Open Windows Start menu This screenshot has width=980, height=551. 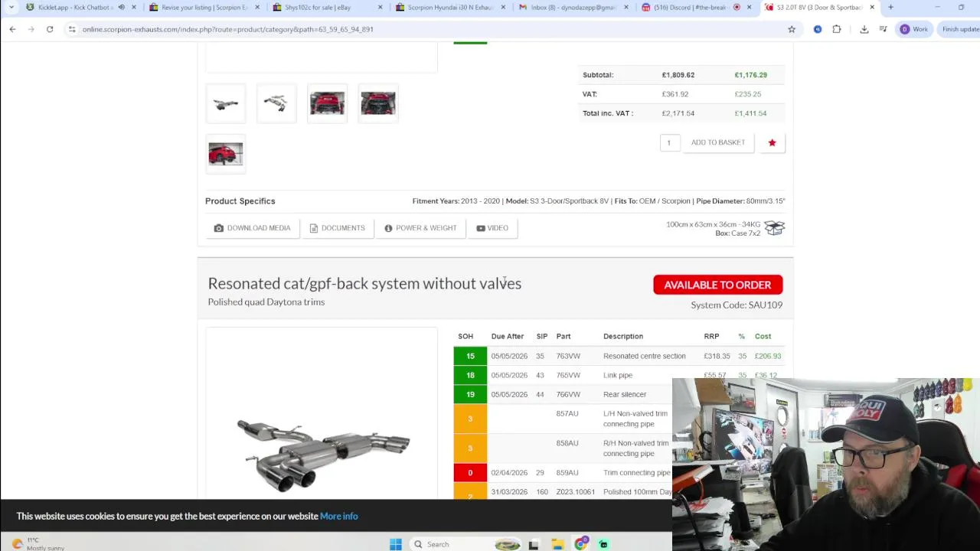click(396, 544)
